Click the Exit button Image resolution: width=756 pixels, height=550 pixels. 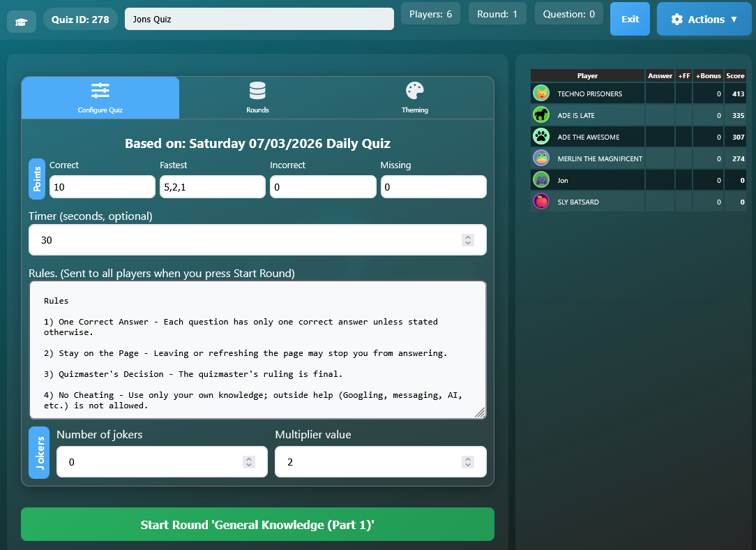coord(630,19)
